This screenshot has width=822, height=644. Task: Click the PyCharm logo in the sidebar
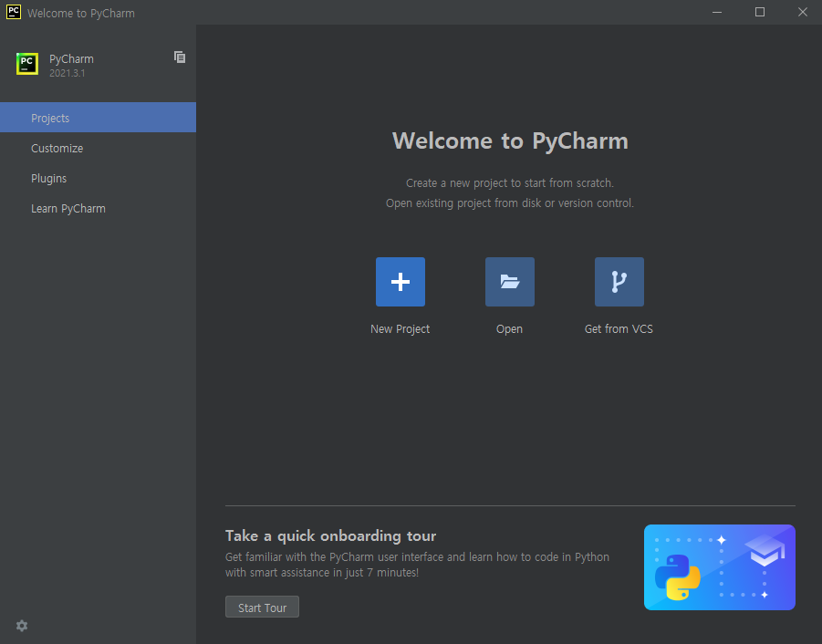point(27,64)
